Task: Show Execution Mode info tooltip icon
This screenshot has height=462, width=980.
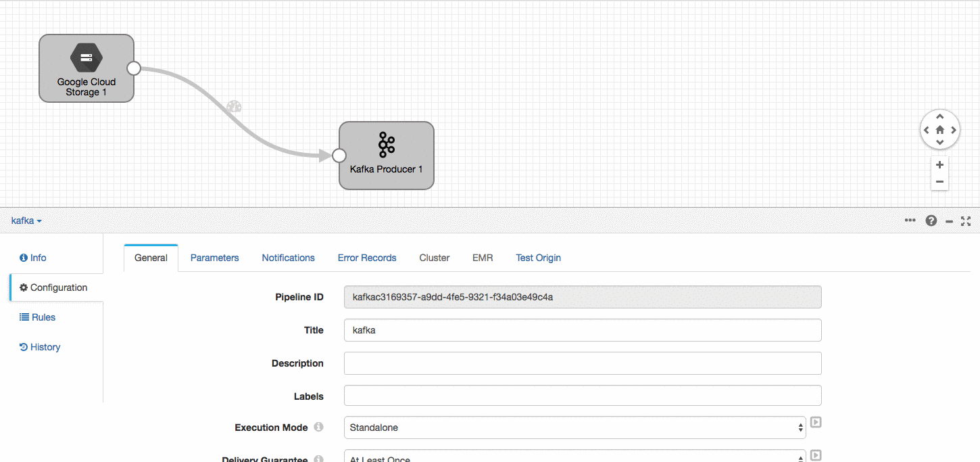Action: coord(318,427)
